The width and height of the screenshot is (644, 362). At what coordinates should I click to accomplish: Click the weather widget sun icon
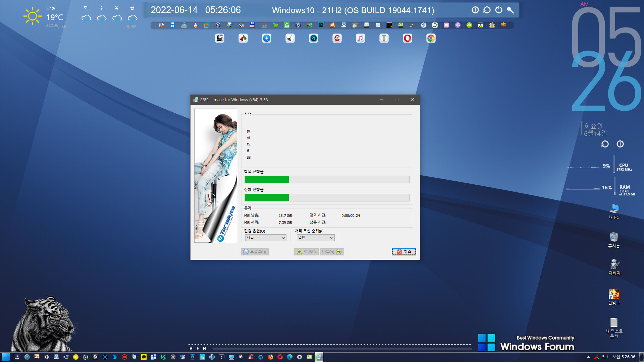tap(33, 16)
